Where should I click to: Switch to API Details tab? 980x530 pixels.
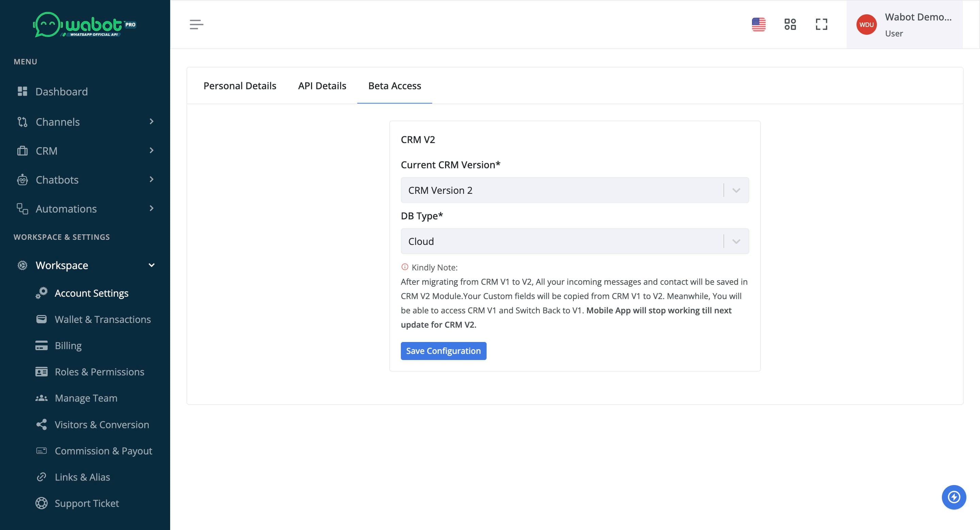pos(322,86)
